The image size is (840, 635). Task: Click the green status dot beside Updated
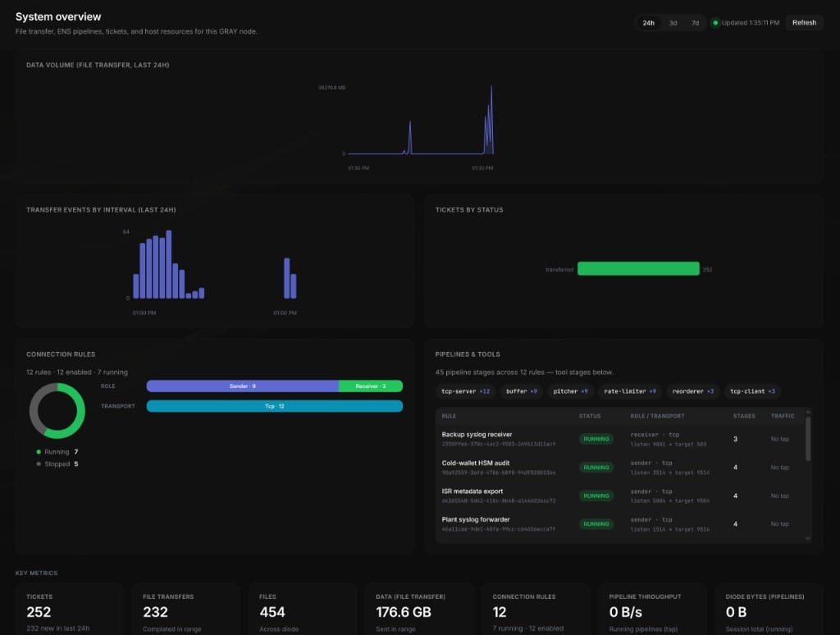pyautogui.click(x=714, y=23)
